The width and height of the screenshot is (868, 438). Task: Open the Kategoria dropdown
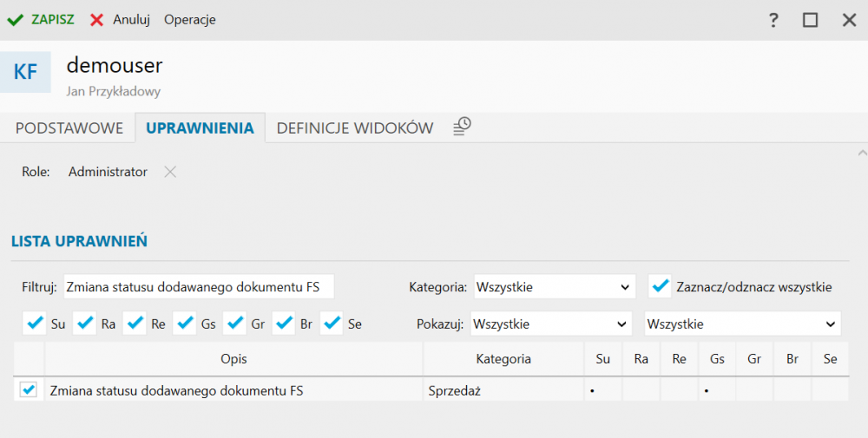coord(555,286)
